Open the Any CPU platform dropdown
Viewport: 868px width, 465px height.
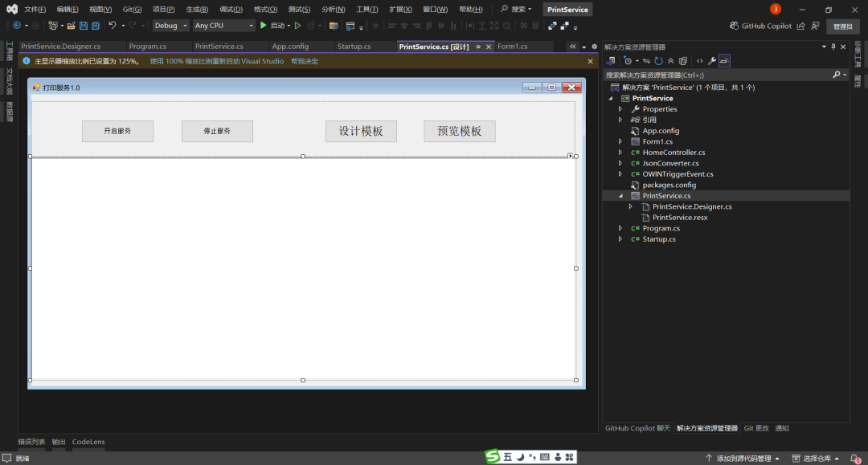coord(223,26)
